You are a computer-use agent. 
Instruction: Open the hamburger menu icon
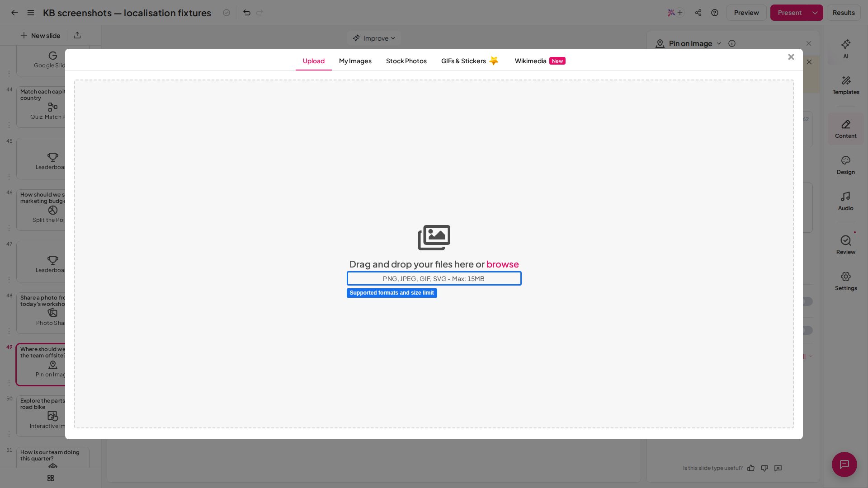(x=31, y=13)
